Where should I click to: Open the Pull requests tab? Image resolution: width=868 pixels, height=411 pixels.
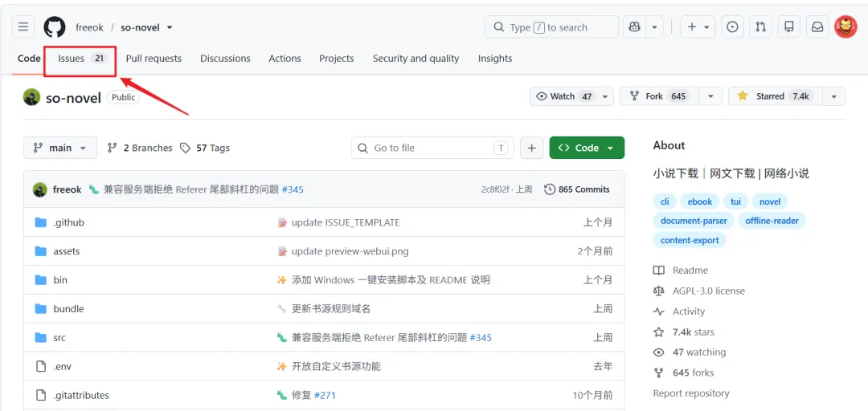[154, 58]
